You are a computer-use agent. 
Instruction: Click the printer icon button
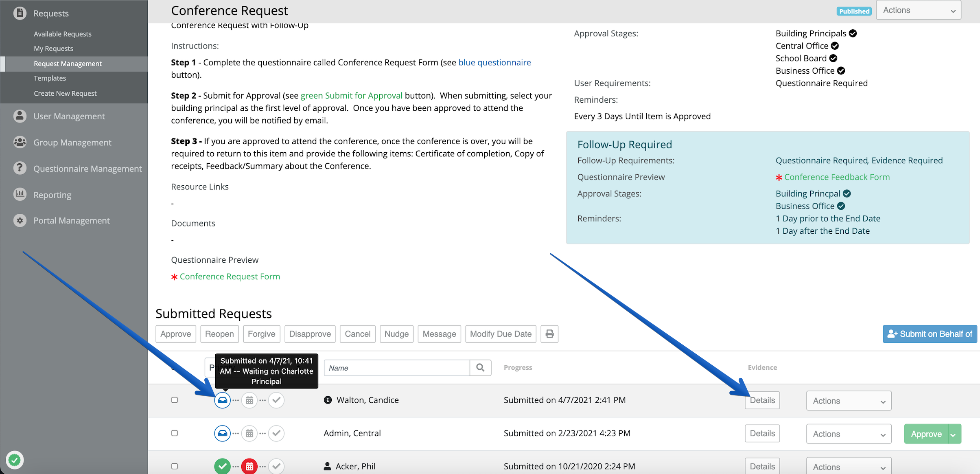click(549, 334)
